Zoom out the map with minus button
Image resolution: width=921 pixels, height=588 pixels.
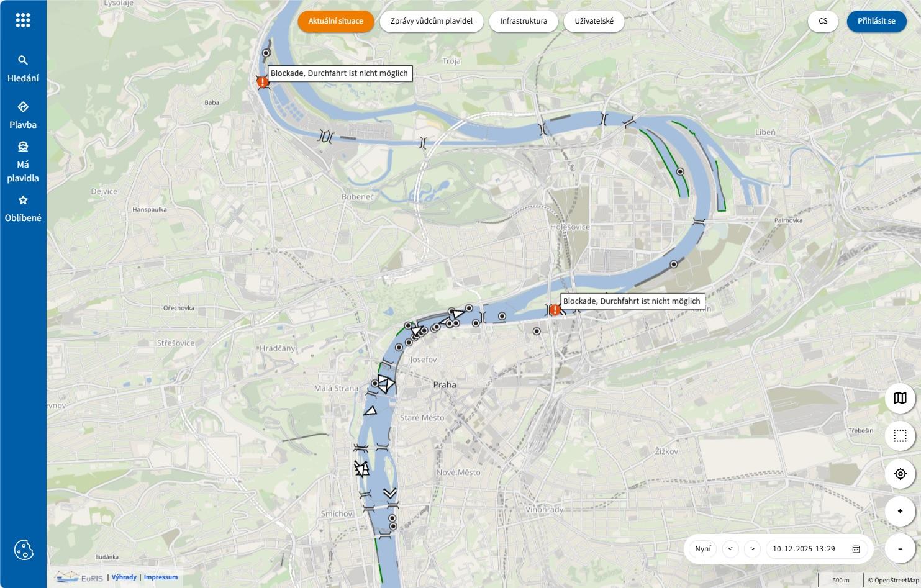pyautogui.click(x=900, y=549)
